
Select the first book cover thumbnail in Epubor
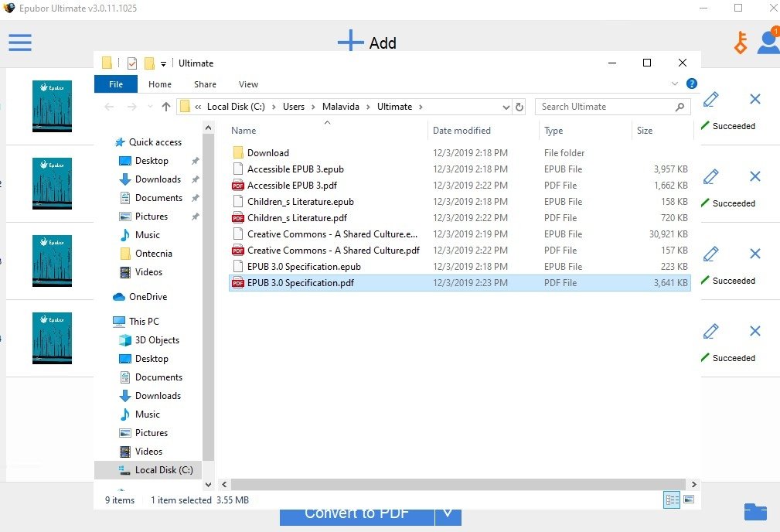(x=52, y=106)
